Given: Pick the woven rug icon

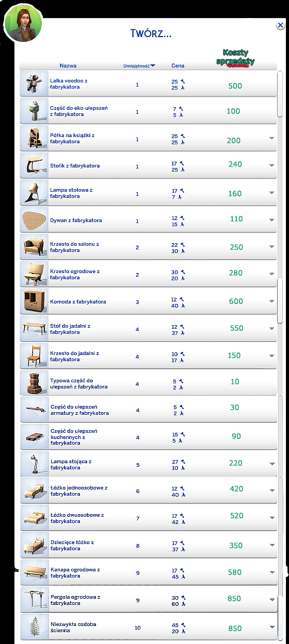Looking at the screenshot, I should (x=35, y=220).
